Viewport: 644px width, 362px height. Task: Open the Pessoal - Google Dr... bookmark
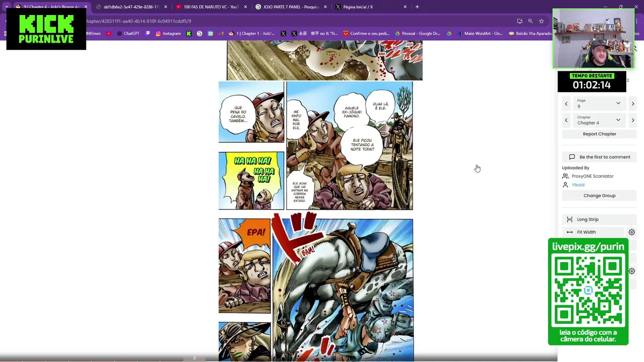(418, 34)
